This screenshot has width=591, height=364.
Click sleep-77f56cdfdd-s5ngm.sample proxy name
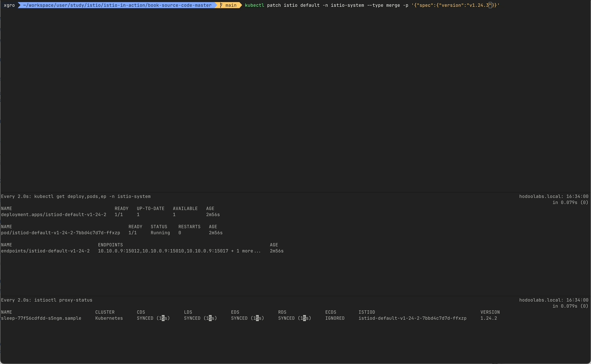pyautogui.click(x=41, y=318)
